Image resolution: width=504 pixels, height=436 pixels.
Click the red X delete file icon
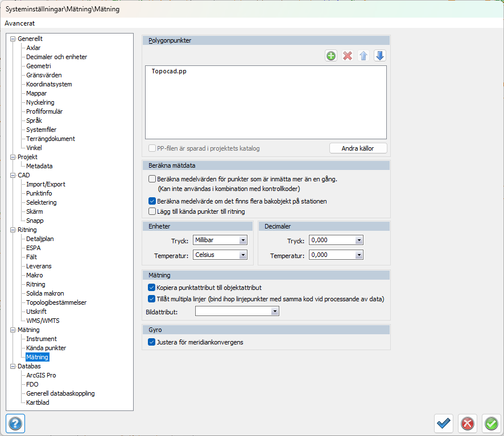point(348,56)
